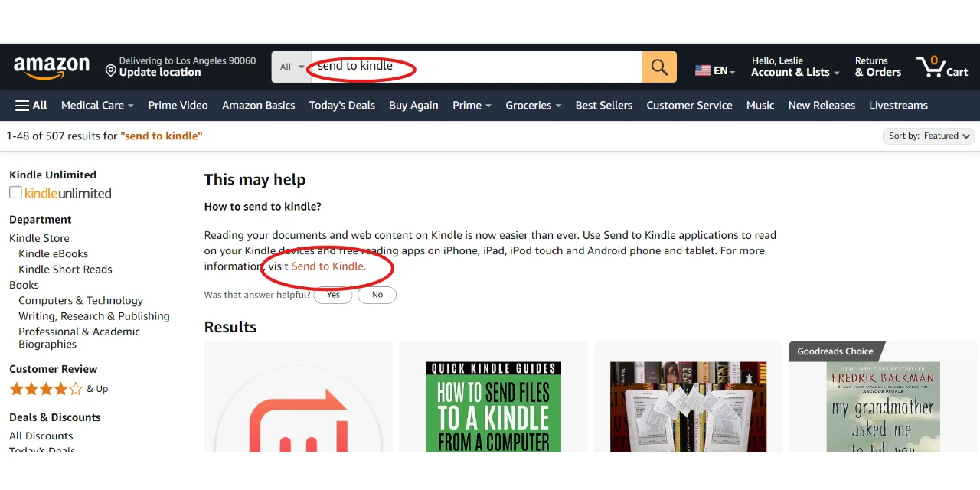Screen dimensions: 980x490
Task: Check the Kindle Unlimited checkbox
Action: coord(15,192)
